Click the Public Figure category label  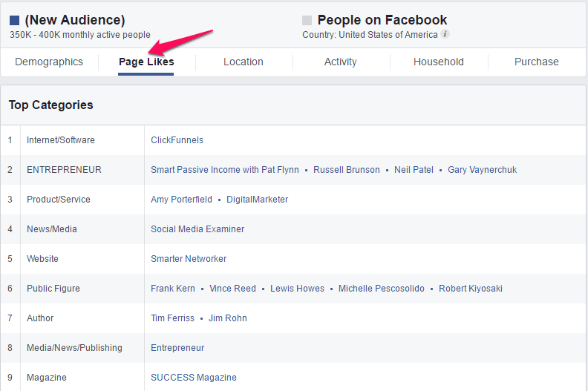click(53, 289)
